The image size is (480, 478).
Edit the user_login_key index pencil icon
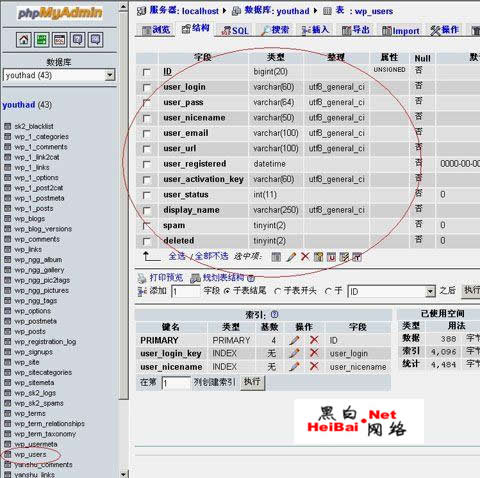point(294,353)
